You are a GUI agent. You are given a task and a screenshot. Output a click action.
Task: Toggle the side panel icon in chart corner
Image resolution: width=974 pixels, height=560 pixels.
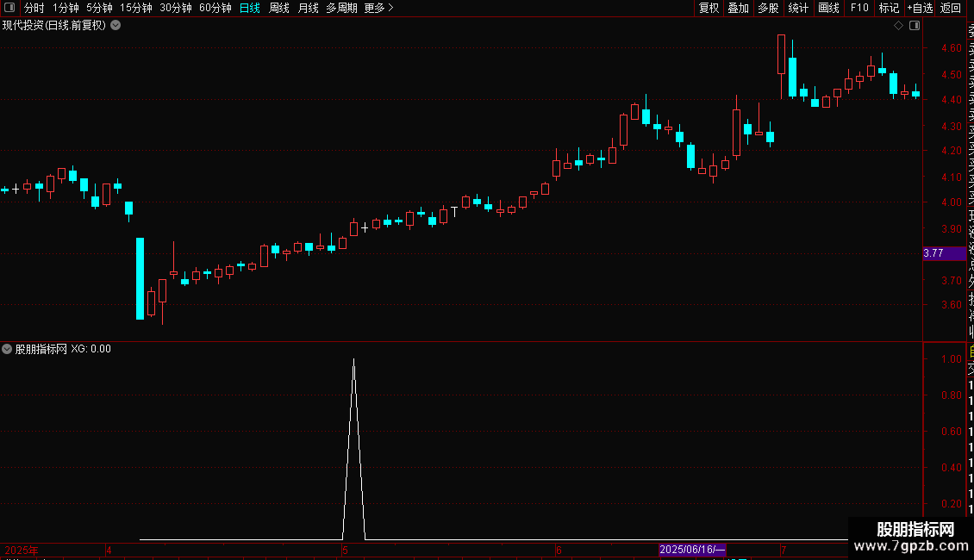[x=915, y=26]
